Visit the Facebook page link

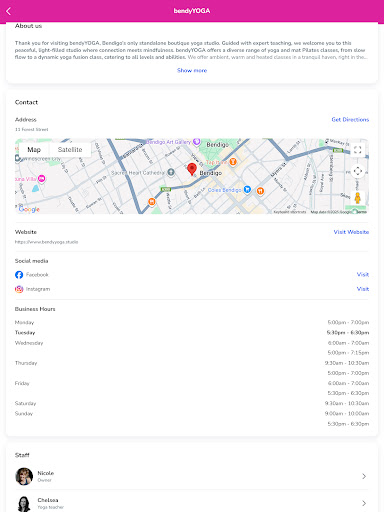tap(363, 274)
